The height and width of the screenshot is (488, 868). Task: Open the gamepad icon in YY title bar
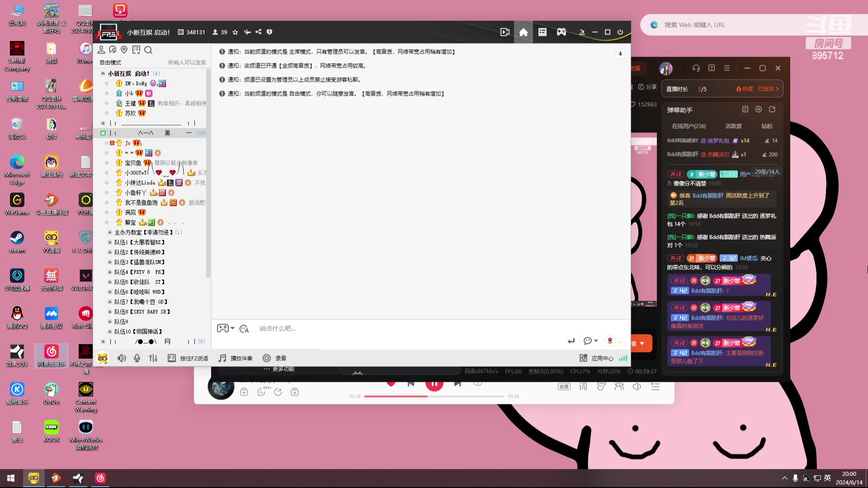tap(561, 32)
